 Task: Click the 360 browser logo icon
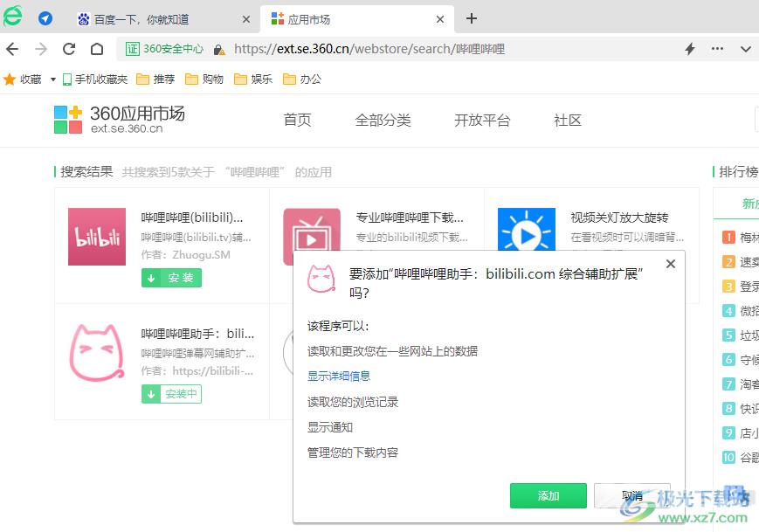13,17
